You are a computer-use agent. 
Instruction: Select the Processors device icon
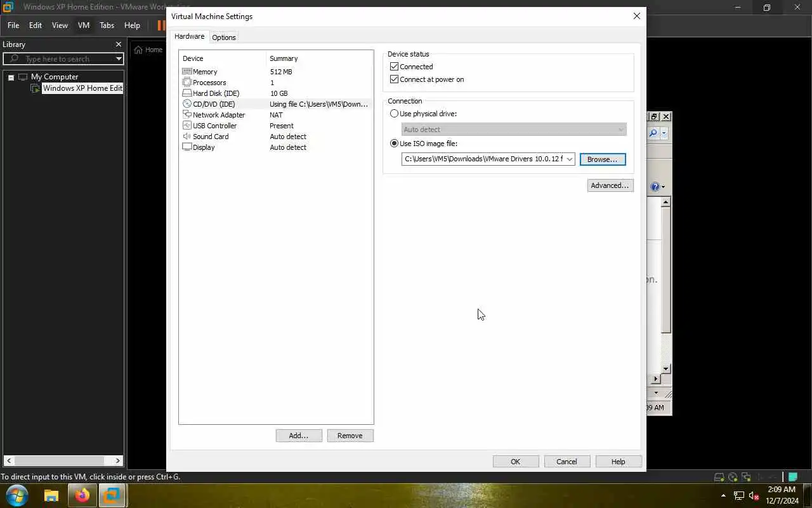tap(187, 83)
